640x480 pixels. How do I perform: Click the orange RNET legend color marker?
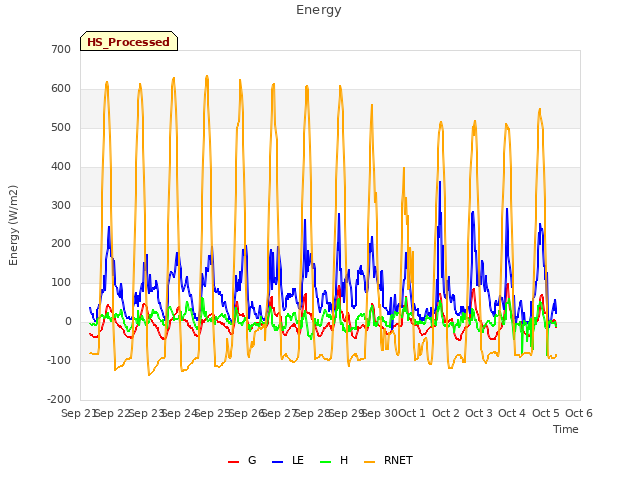[x=369, y=462]
